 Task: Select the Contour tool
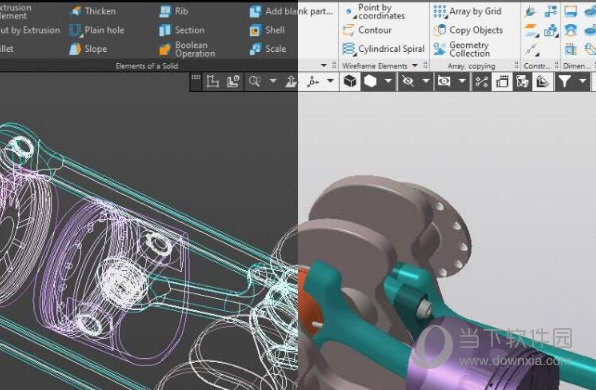pos(367,30)
